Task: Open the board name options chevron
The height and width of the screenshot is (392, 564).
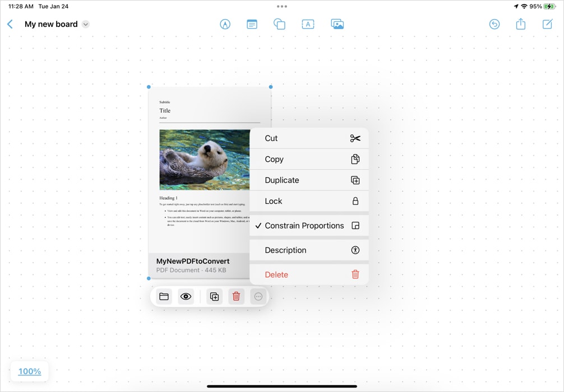Action: (x=85, y=24)
